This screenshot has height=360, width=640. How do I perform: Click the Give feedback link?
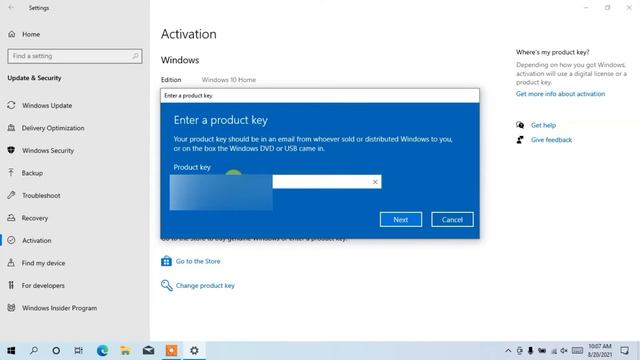point(551,140)
